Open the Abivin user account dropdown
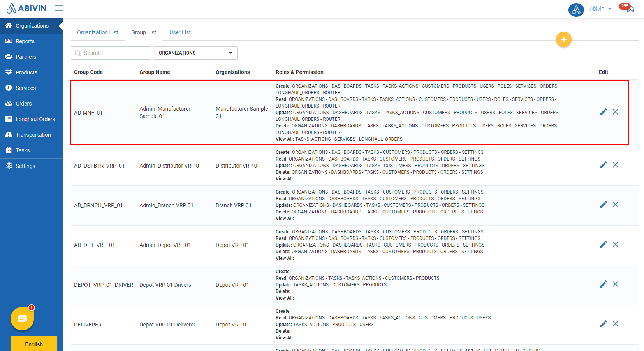Screen dimensions: 644x351 click(601, 9)
